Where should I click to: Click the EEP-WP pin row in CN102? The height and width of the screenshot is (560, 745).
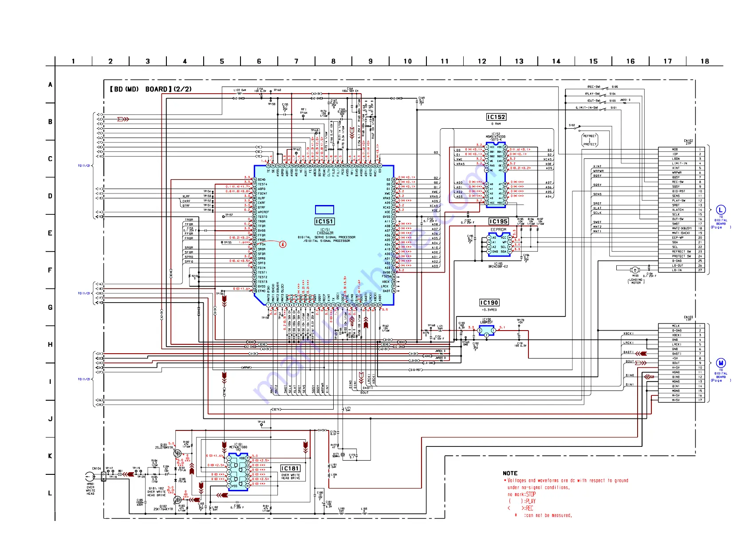681,238
